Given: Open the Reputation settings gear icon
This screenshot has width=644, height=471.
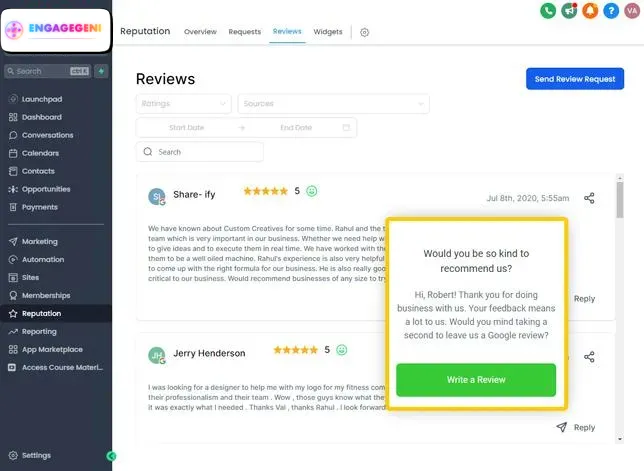Looking at the screenshot, I should point(364,32).
